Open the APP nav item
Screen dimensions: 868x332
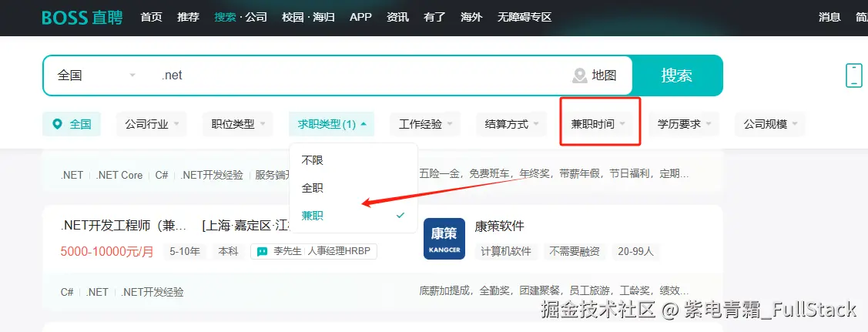tap(360, 17)
